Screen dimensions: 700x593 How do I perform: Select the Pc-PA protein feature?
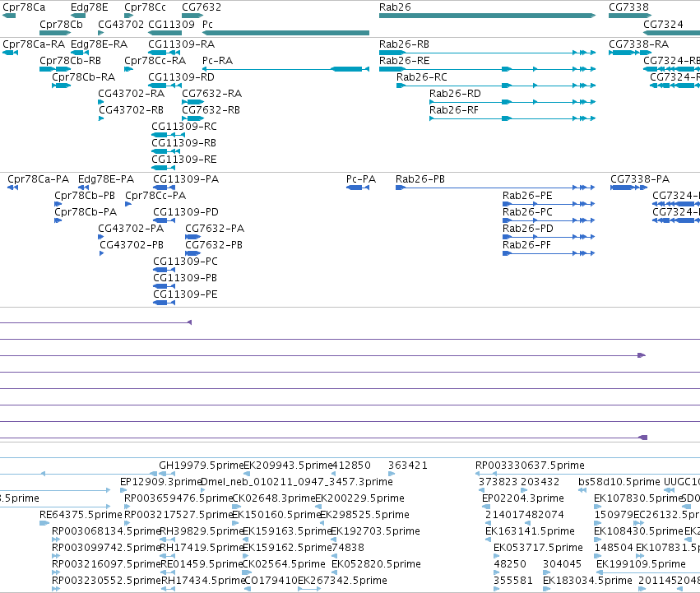coord(358,188)
